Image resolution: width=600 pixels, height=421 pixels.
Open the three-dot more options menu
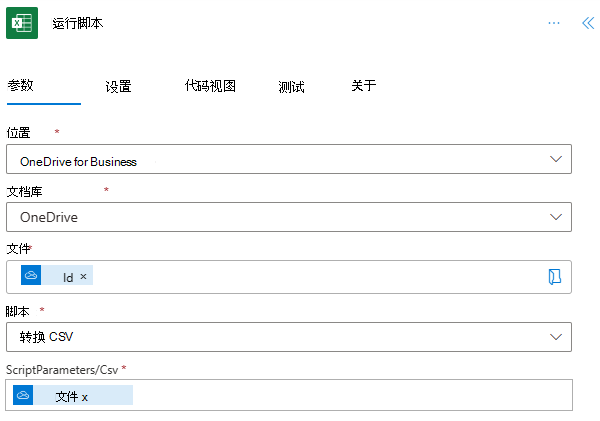point(554,23)
